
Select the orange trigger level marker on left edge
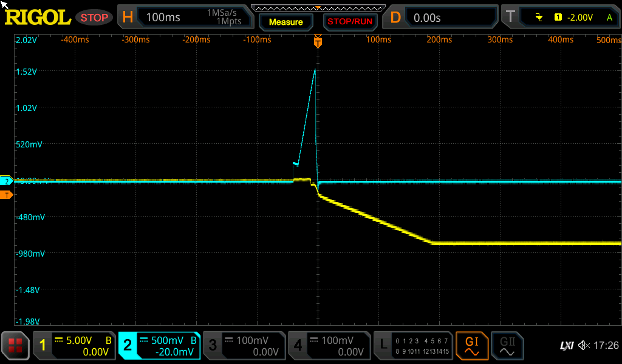click(x=7, y=195)
